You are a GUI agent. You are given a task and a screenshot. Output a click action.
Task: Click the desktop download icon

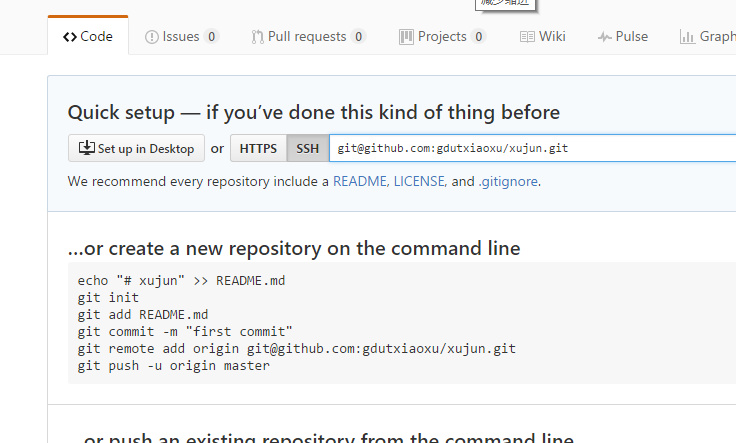(x=87, y=148)
